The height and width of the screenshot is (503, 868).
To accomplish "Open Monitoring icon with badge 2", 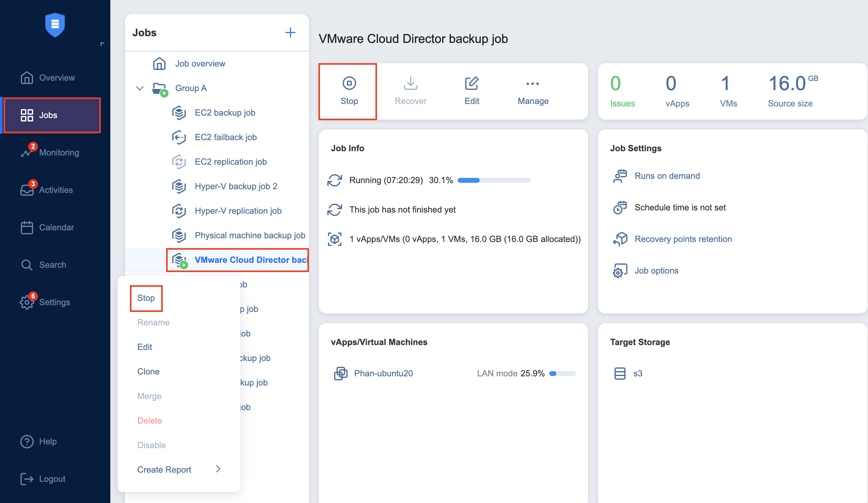I will point(27,152).
